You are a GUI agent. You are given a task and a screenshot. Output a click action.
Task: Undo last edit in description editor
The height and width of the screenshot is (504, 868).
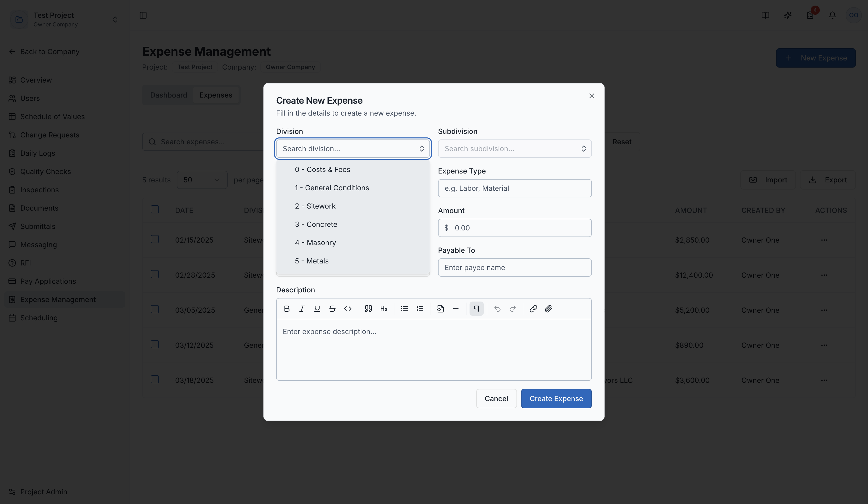click(497, 309)
